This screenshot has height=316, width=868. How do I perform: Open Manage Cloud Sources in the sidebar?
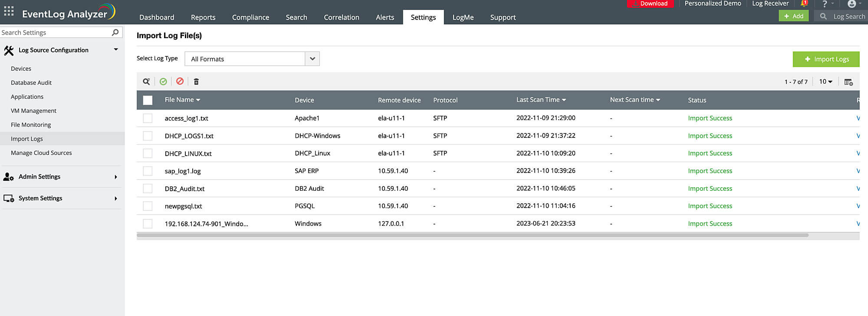tap(41, 153)
